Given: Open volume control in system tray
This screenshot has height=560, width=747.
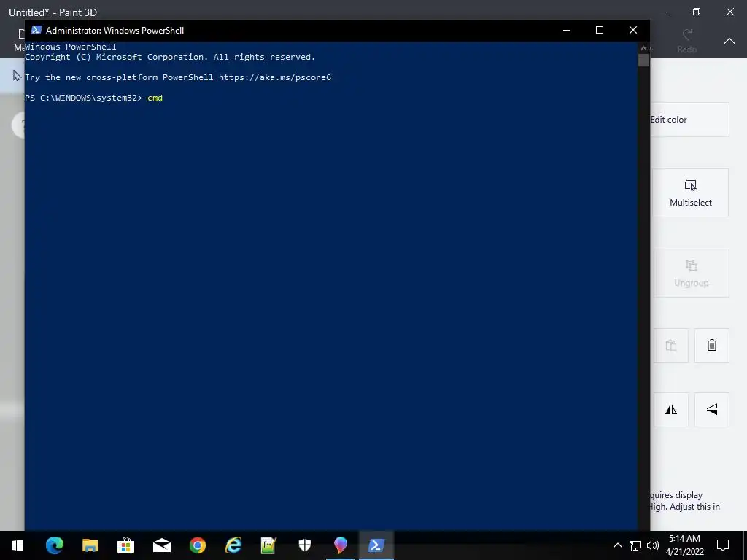Looking at the screenshot, I should 653,545.
